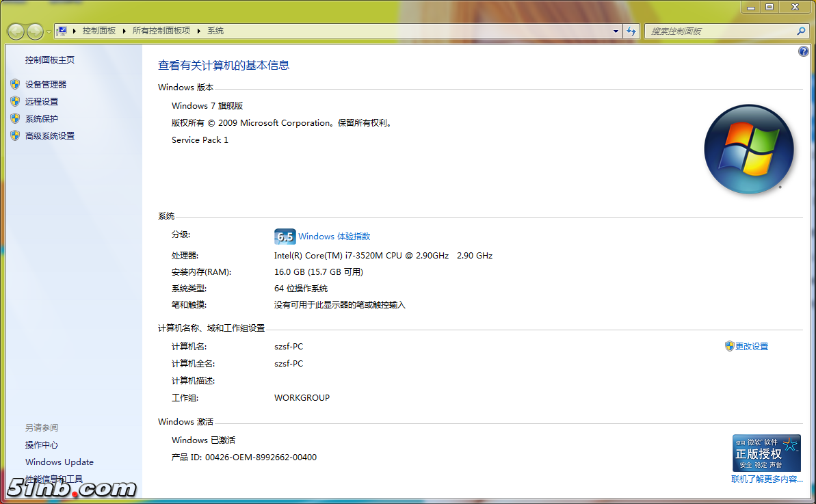
Task: Click the shield icon beside 高级系统设置
Action: pyautogui.click(x=15, y=135)
